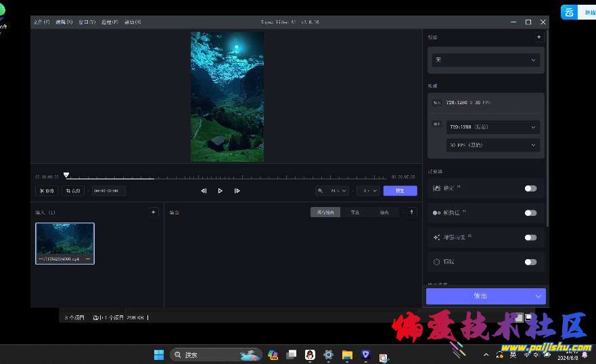Image resolution: width=596 pixels, height=364 pixels.
Task: Enable the Enhancement toggle switch
Action: [530, 237]
